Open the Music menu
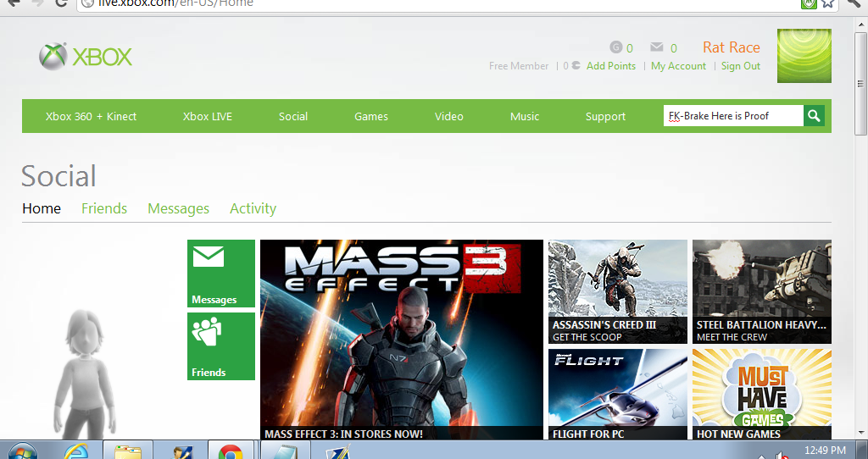 pyautogui.click(x=524, y=116)
